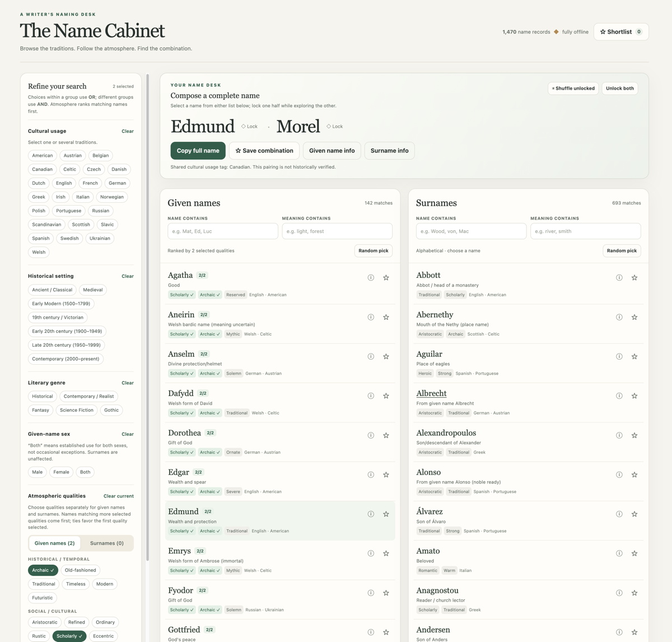Open the Shortlist
The image size is (672, 642).
621,32
